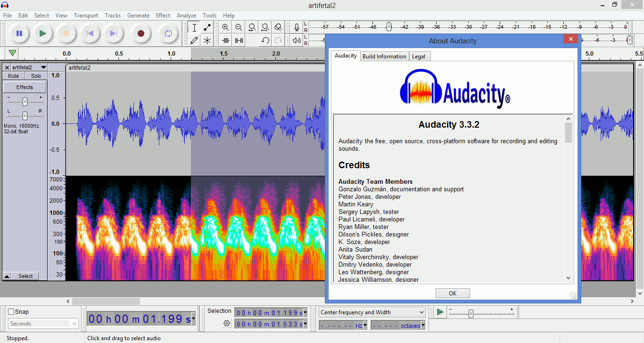The height and width of the screenshot is (343, 644).
Task: Click the red Record button
Action: click(140, 33)
